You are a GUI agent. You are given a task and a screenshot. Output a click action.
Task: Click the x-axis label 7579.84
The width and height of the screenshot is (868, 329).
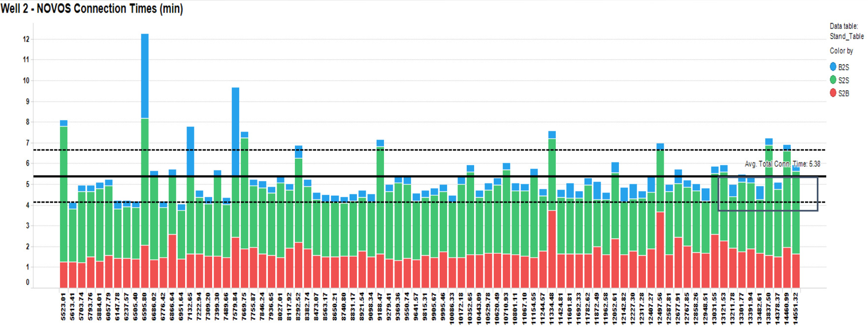(x=235, y=307)
